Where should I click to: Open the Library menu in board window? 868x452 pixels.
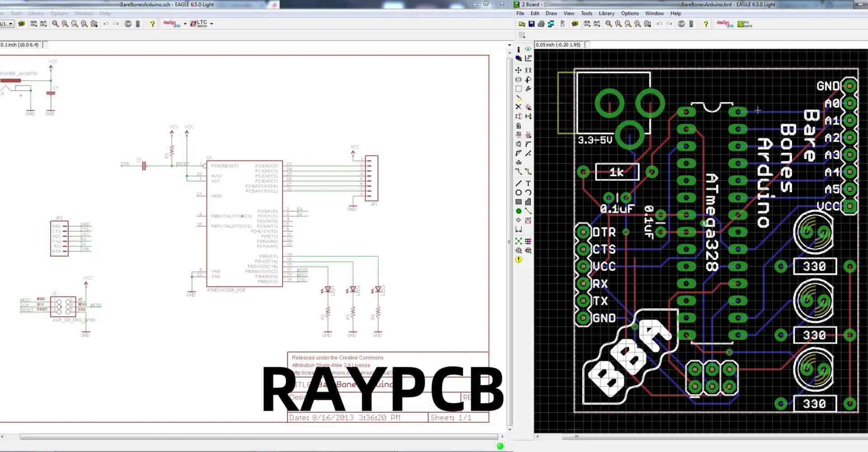[606, 14]
